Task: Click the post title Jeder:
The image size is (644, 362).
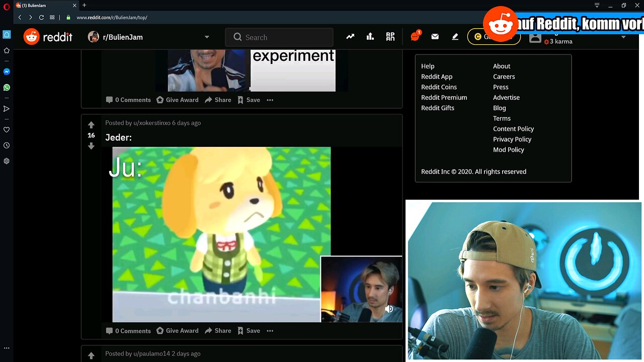Action: (118, 137)
